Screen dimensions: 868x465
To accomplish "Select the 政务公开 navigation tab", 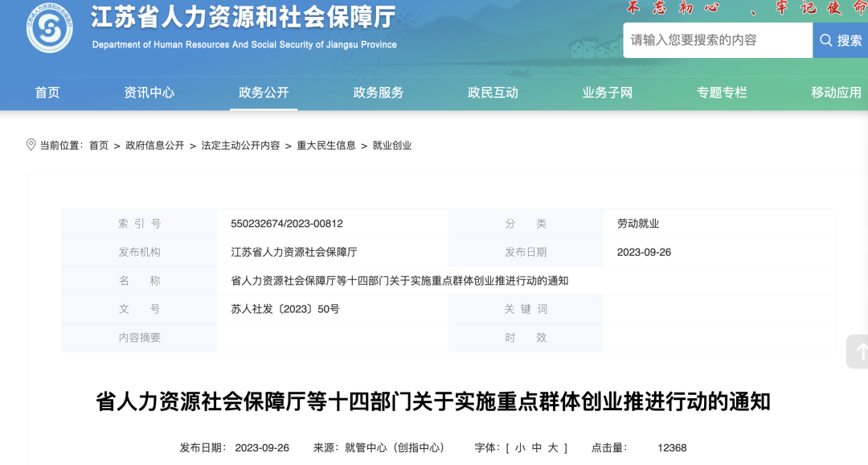I will (x=264, y=93).
